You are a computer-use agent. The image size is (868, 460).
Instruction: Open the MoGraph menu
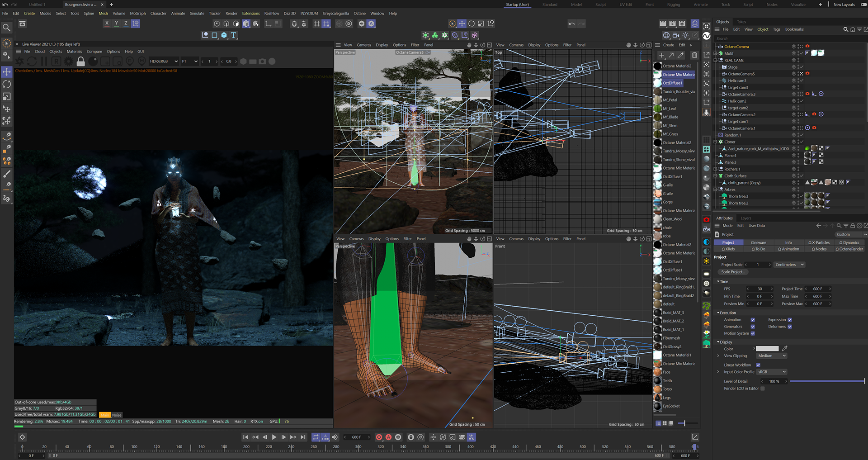(138, 14)
